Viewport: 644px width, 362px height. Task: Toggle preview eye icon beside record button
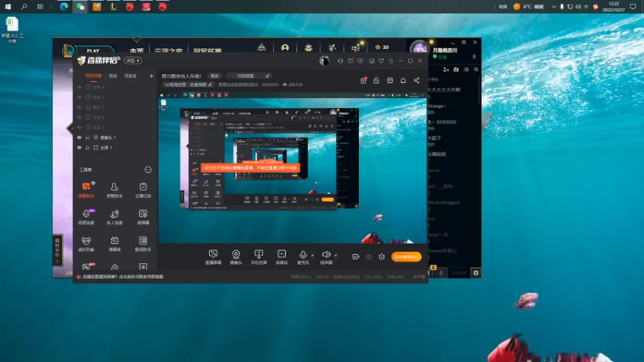(369, 257)
